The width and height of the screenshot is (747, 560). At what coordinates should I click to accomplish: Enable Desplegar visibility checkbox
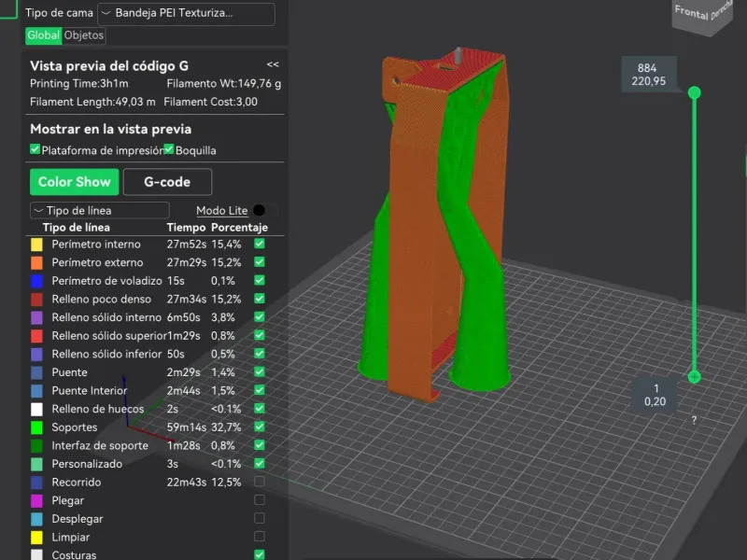coord(260,518)
